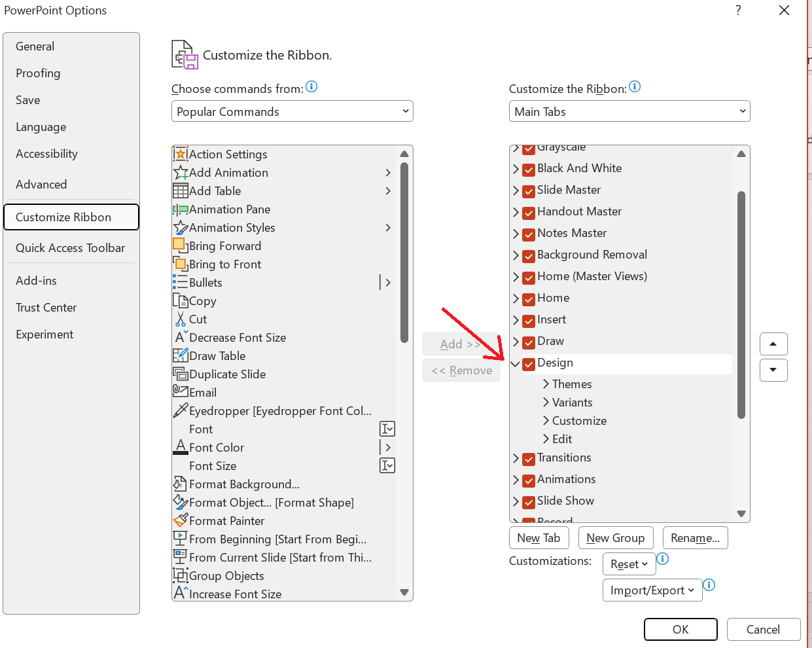Click the Move Down arrow button
The image size is (812, 648).
click(773, 370)
